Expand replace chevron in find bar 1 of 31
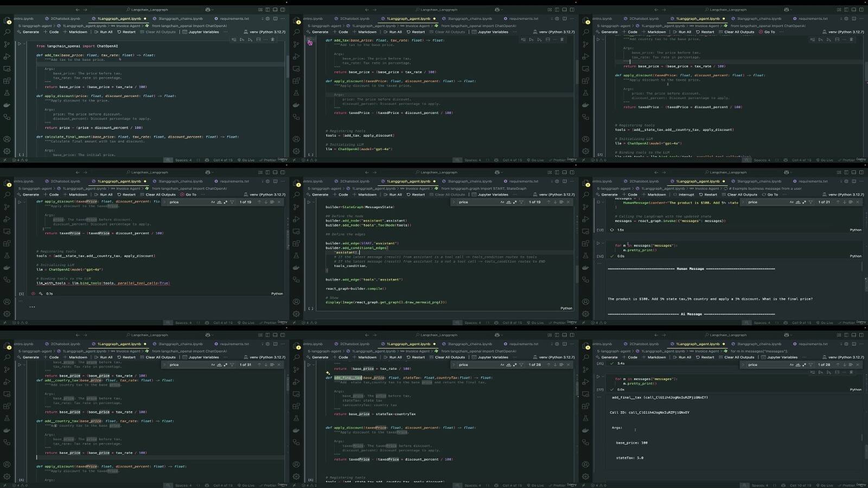This screenshot has height=488, width=868. tap(165, 365)
